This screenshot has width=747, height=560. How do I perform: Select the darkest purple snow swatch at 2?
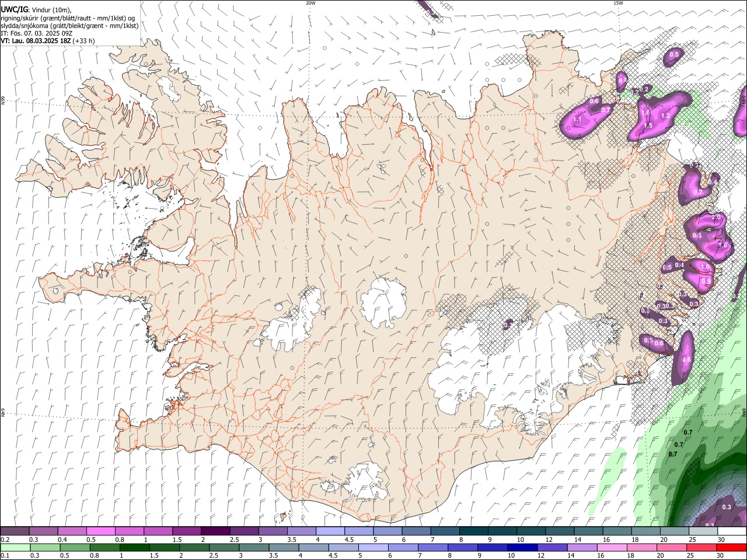[215, 531]
